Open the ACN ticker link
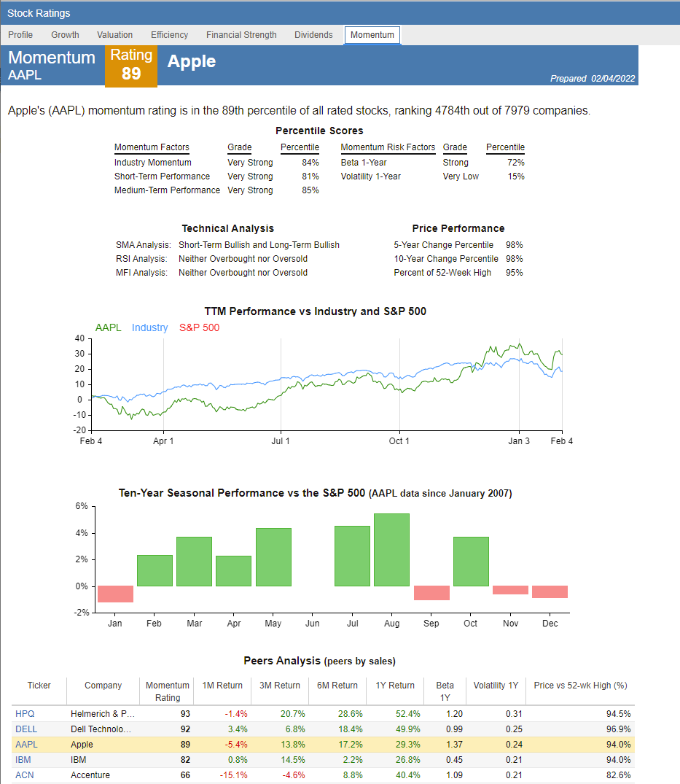 [25, 775]
